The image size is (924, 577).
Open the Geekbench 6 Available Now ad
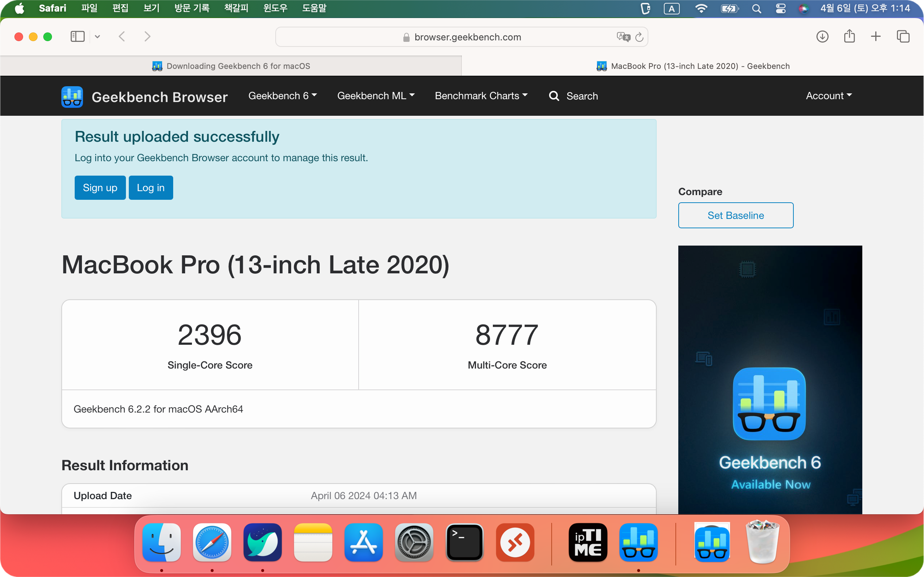[770, 380]
